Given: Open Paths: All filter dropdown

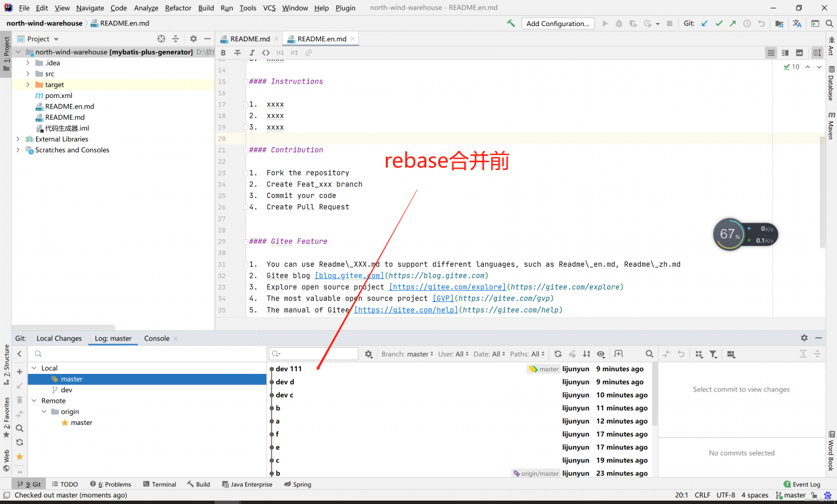Looking at the screenshot, I should pos(528,354).
